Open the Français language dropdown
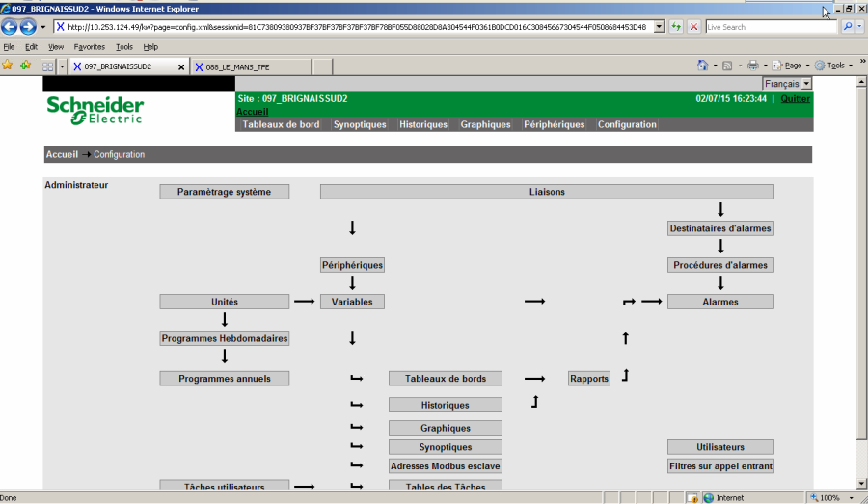Screen dimensions: 868x504 tap(787, 84)
